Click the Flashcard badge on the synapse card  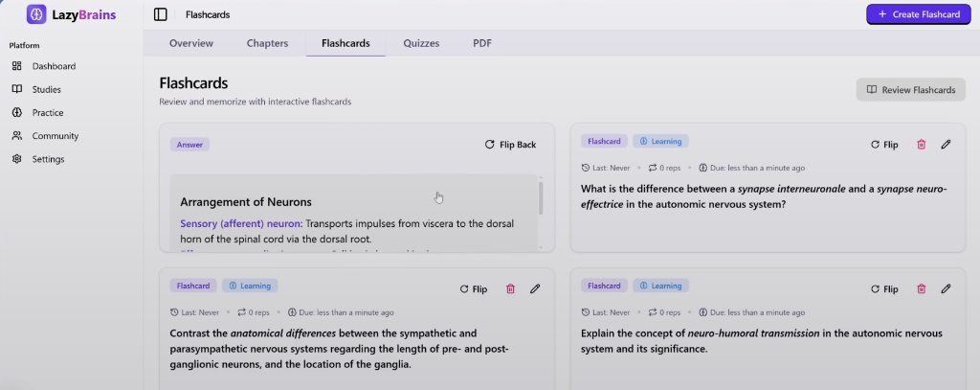point(605,142)
